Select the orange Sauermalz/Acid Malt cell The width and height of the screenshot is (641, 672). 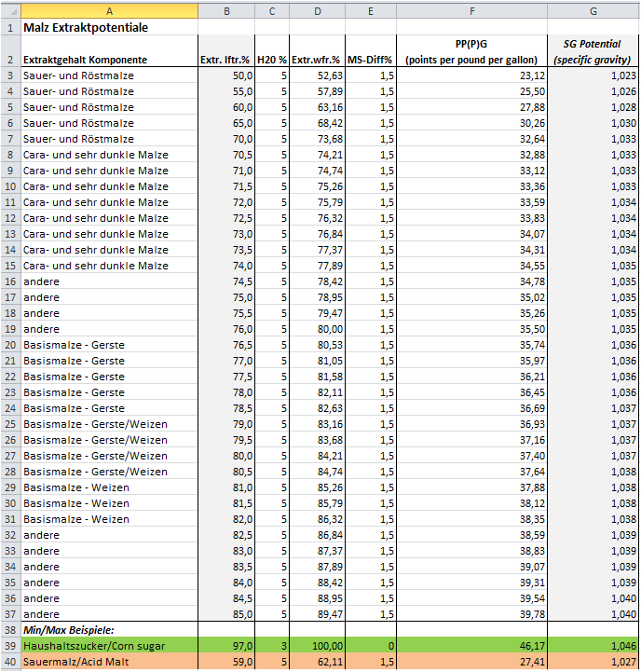(x=108, y=662)
